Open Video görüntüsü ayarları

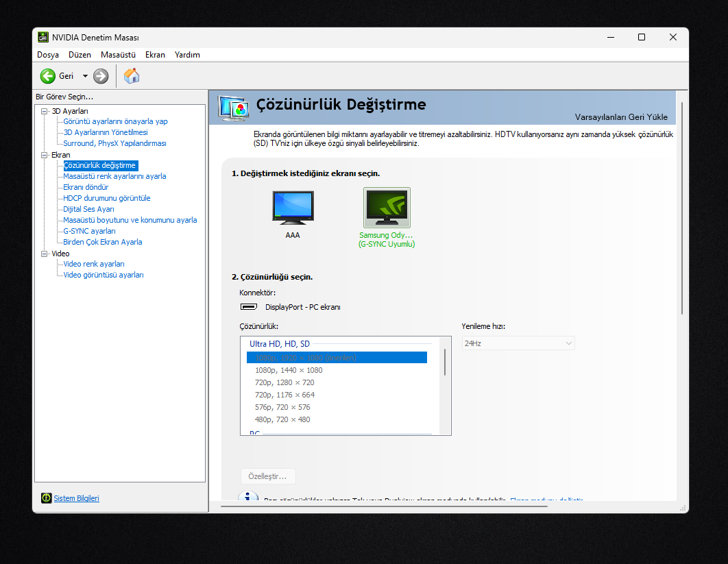click(104, 275)
